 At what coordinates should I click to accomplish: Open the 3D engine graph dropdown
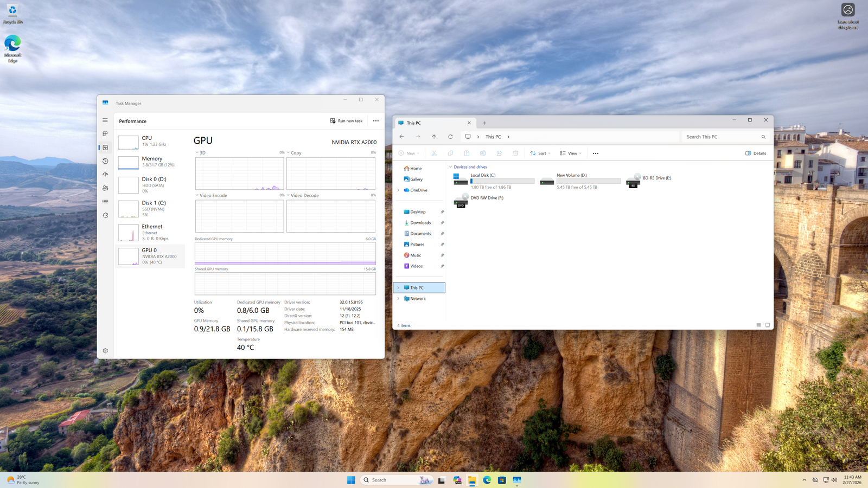197,153
